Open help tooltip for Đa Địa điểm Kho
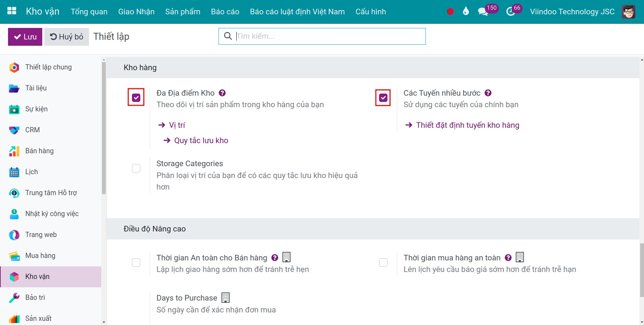644x325 pixels. point(222,93)
